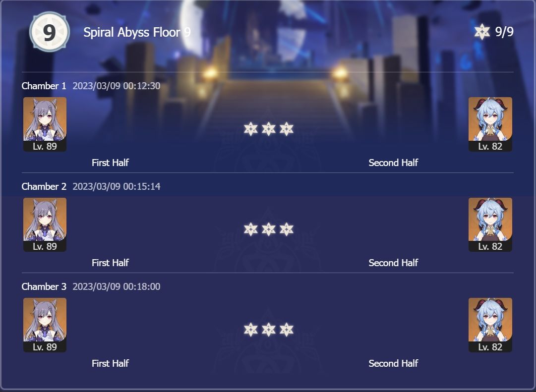
Task: Click Chamber 3 Second Half label
Action: (x=393, y=363)
